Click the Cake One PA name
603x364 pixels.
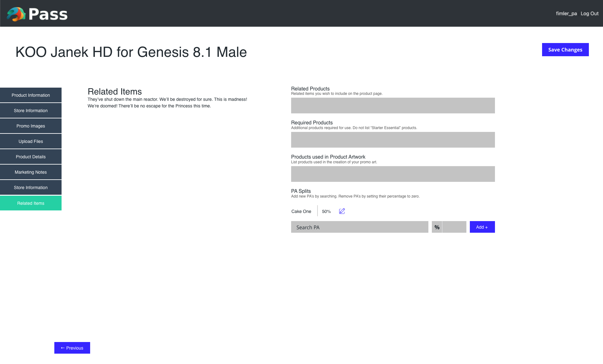point(301,211)
